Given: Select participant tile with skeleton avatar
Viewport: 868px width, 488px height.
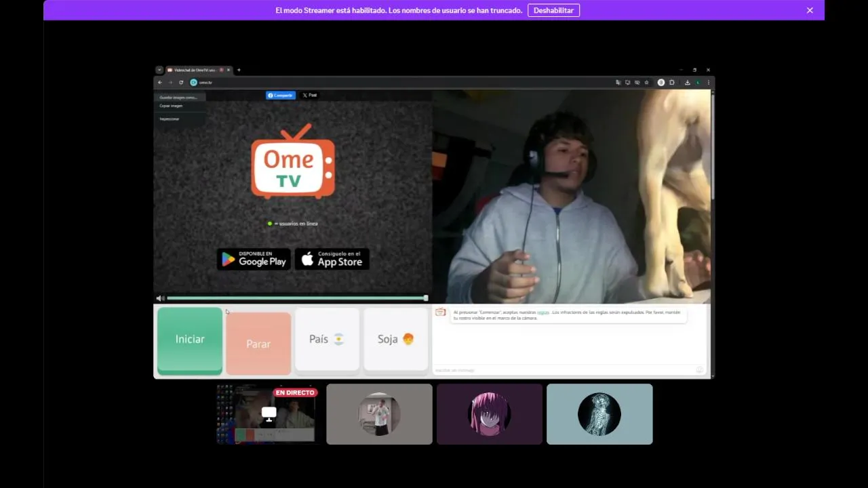Looking at the screenshot, I should point(599,414).
